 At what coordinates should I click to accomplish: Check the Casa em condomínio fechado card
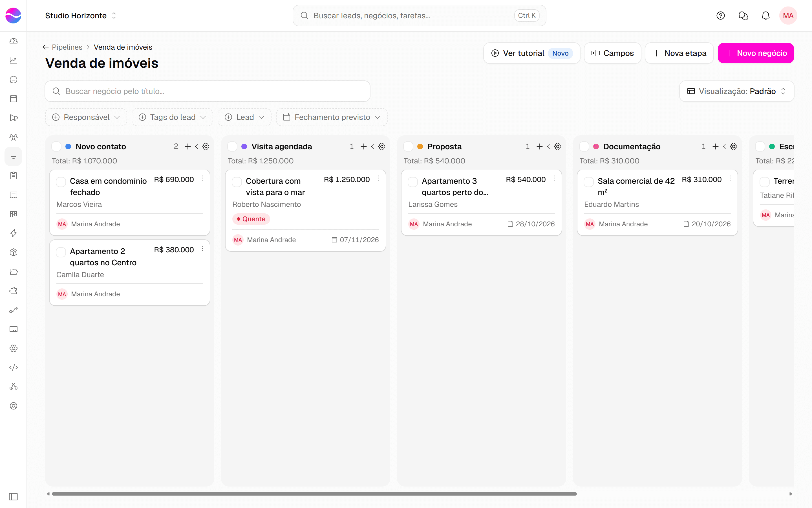pos(61,182)
